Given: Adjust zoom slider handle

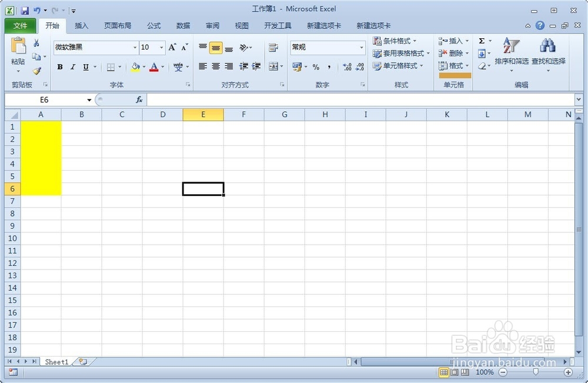Looking at the screenshot, I should pyautogui.click(x=536, y=372).
